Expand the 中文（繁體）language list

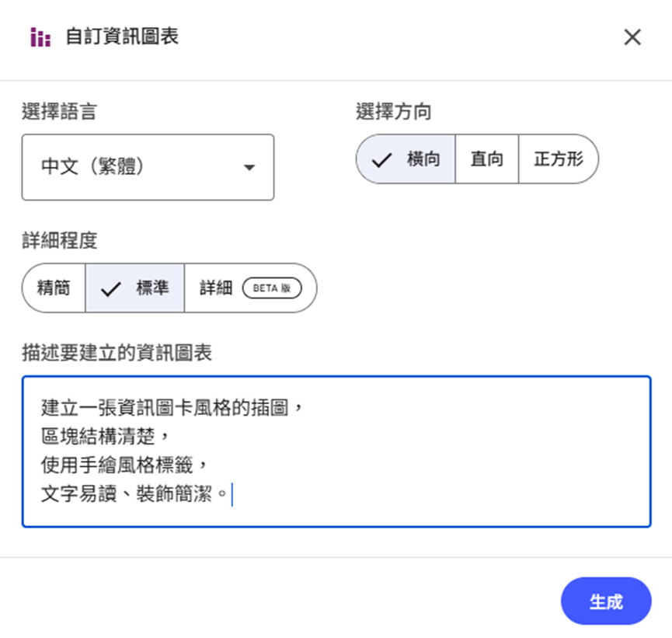tap(148, 168)
